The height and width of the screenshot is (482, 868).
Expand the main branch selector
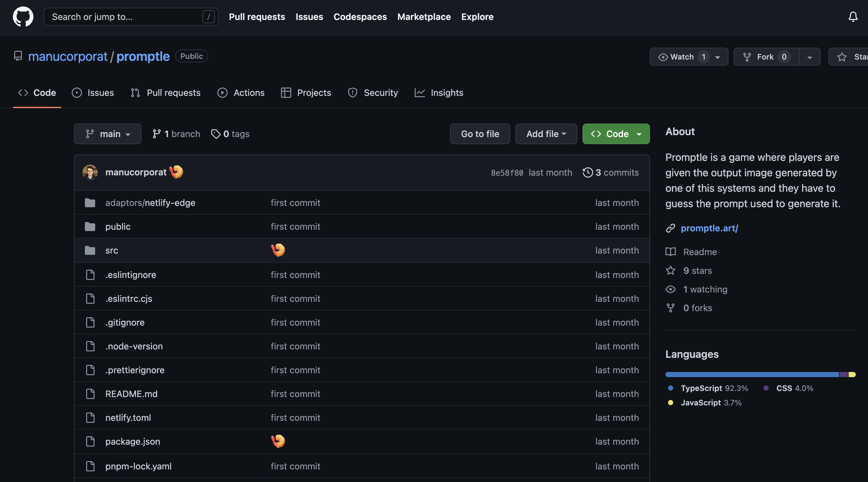pos(107,134)
